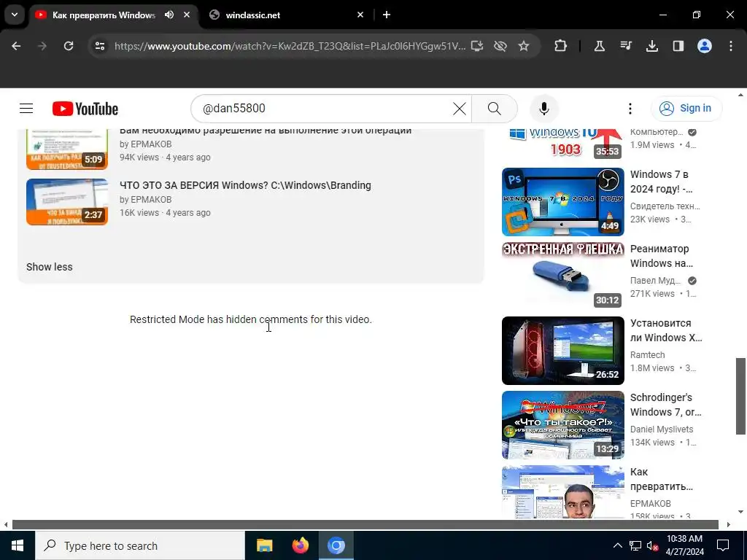Show hidden system tray icons
Screen dimensions: 747x560
click(x=617, y=545)
